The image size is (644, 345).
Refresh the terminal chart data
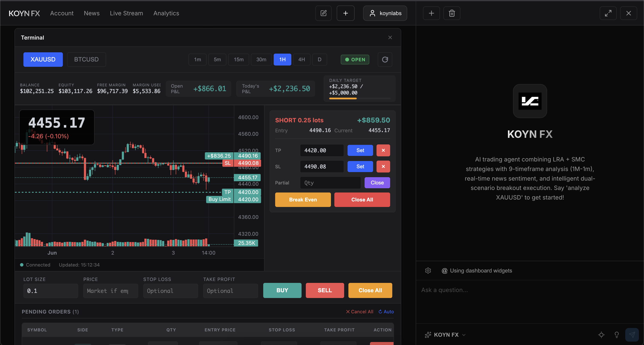click(x=385, y=59)
